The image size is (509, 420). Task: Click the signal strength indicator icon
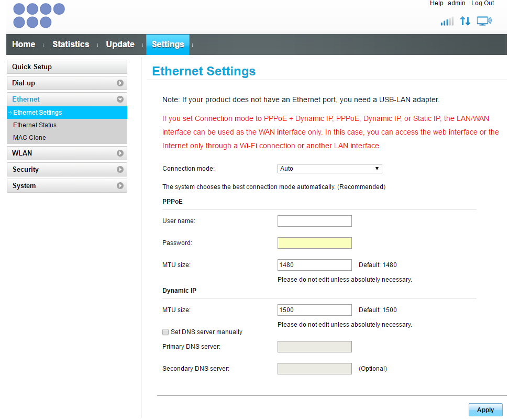pos(447,21)
